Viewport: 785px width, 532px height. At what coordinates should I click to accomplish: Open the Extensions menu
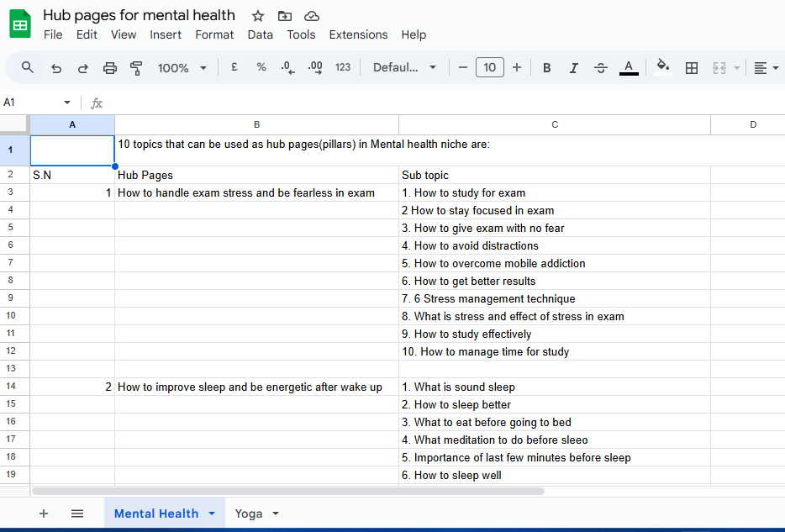click(358, 34)
